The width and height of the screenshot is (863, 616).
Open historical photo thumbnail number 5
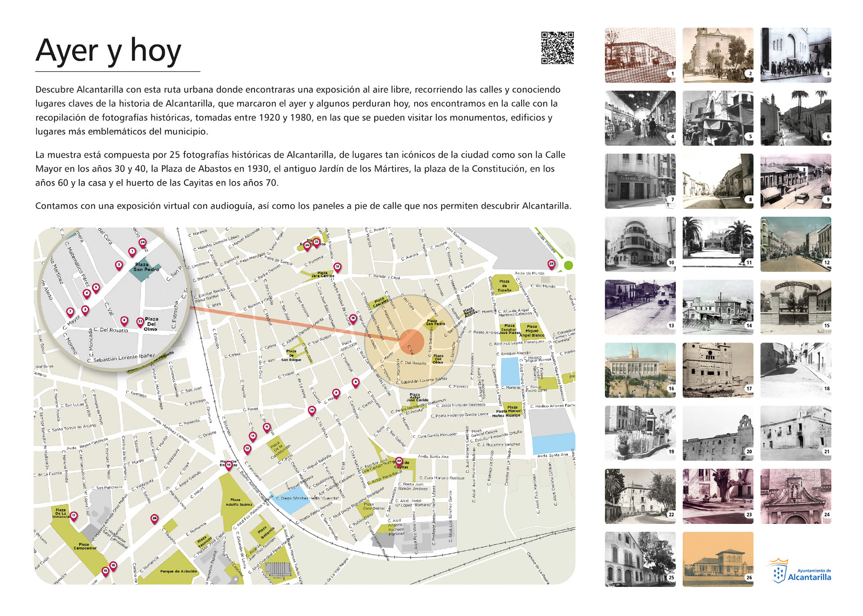pos(718,118)
